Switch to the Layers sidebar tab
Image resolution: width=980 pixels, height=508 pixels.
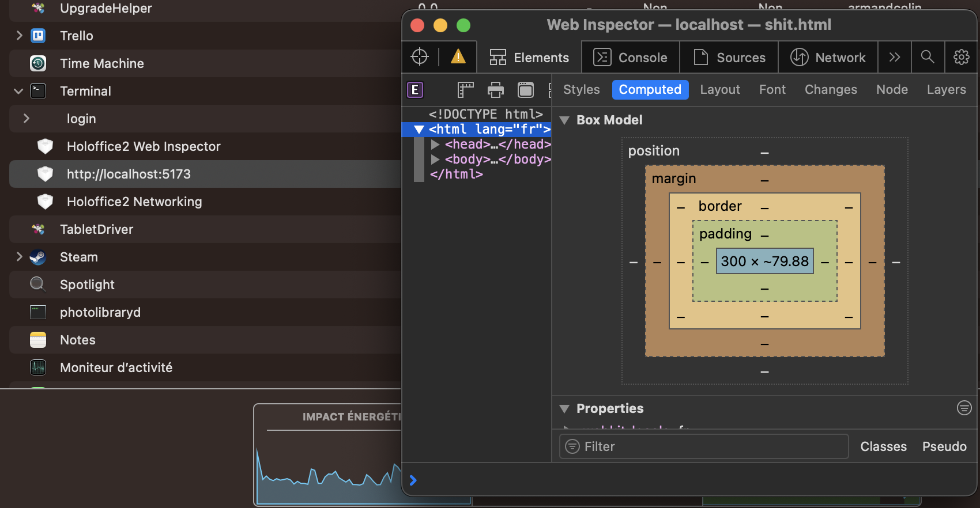pos(946,90)
